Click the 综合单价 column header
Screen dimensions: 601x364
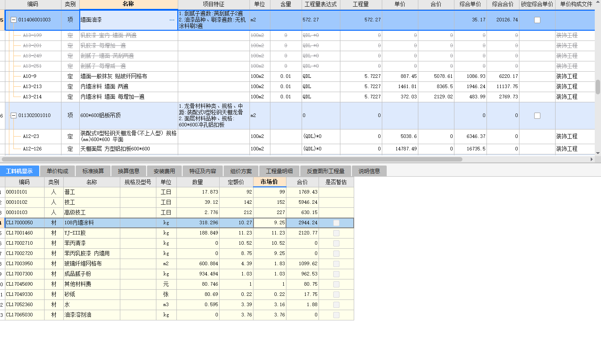[x=470, y=4]
